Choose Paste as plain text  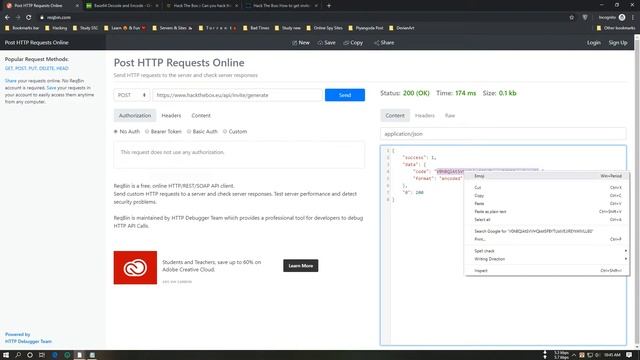547,211
